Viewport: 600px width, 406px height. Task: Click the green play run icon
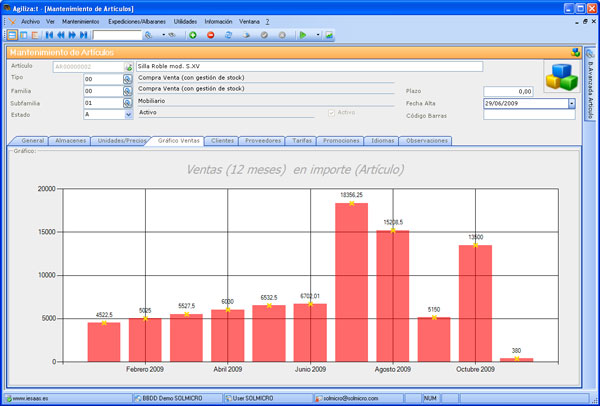tap(303, 35)
